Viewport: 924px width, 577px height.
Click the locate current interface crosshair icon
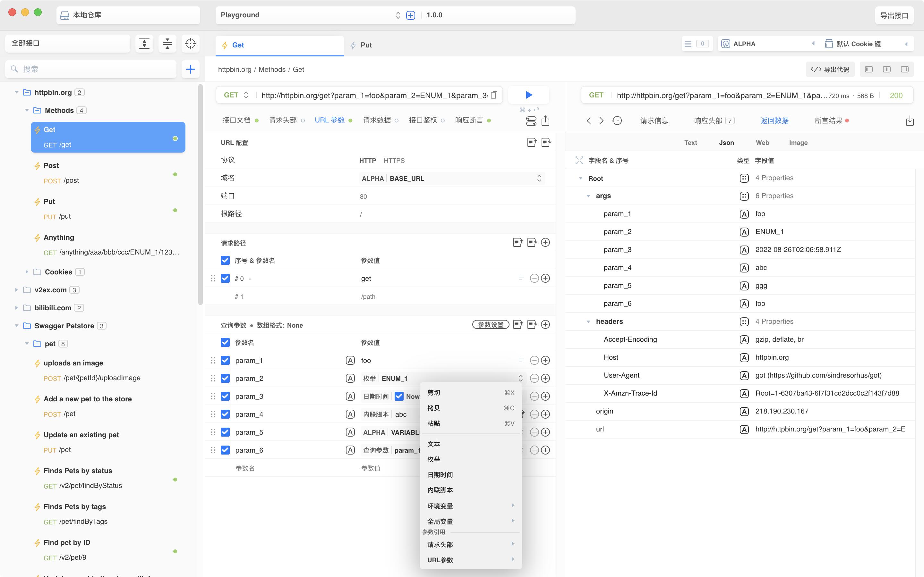coord(190,44)
